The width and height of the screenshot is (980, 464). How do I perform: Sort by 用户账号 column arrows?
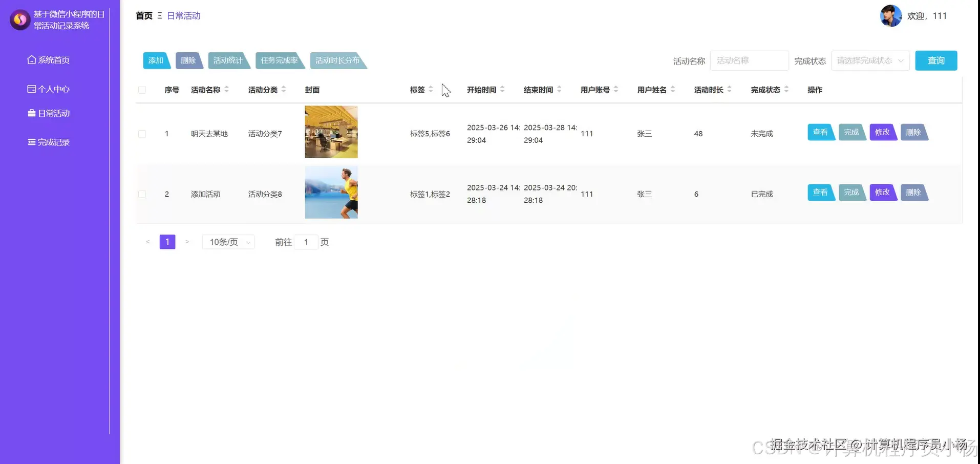[x=616, y=90]
